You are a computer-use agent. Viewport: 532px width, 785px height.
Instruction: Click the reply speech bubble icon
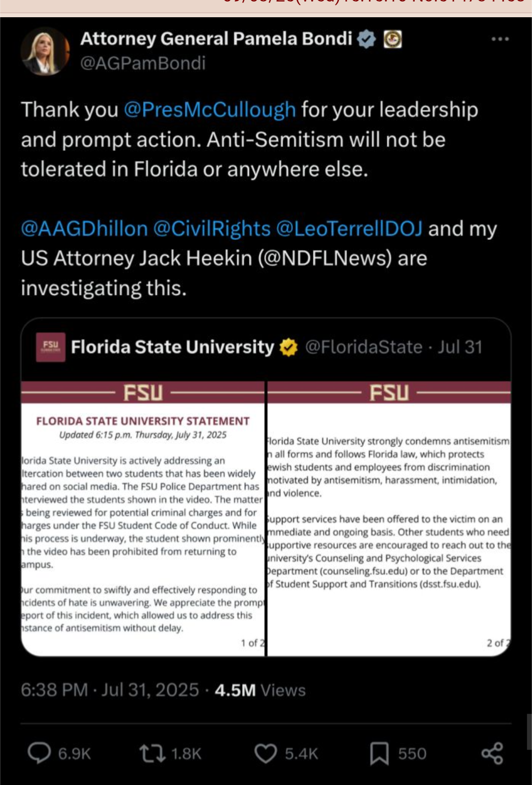coord(39,753)
